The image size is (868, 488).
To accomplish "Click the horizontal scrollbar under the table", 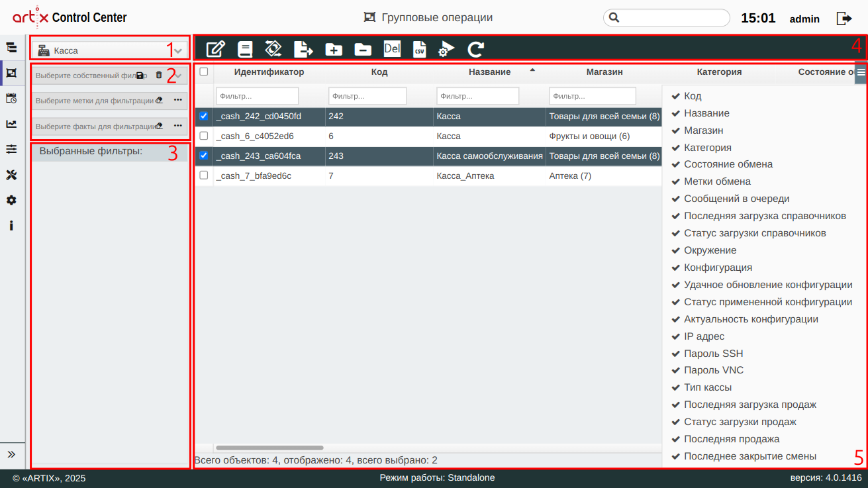I will tap(269, 448).
